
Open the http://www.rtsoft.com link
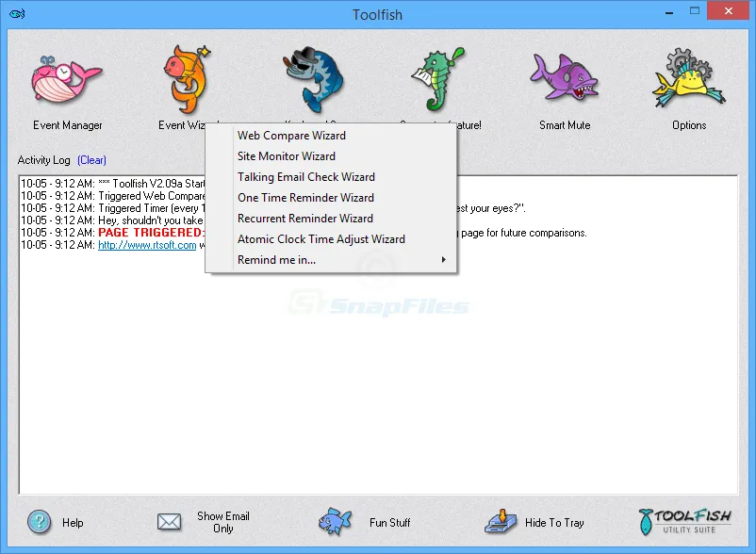[147, 245]
